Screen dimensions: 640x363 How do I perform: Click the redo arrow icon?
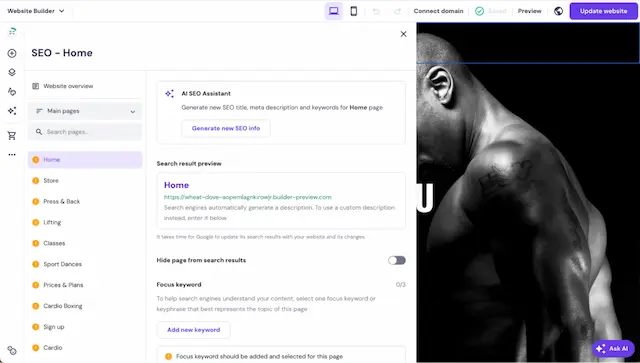click(x=397, y=11)
